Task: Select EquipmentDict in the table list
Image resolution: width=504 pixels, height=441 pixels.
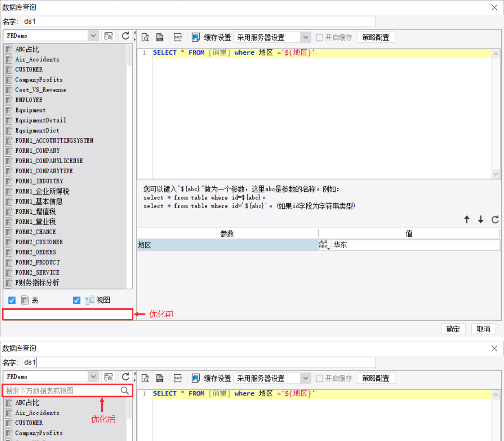Action: [37, 130]
